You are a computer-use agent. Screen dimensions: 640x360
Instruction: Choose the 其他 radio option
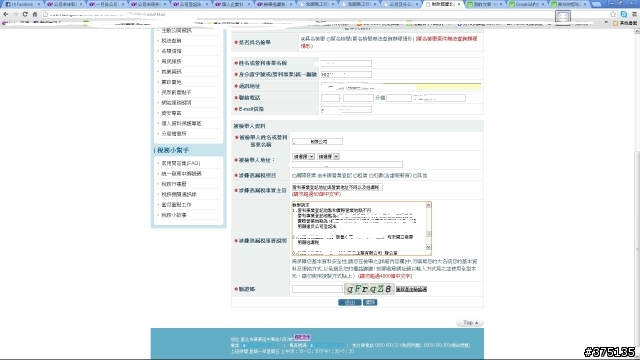pyautogui.click(x=415, y=176)
